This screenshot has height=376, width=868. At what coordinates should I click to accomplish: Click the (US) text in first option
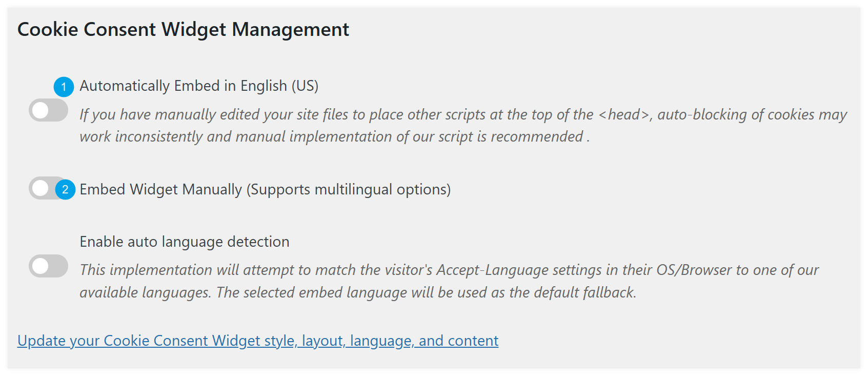305,86
